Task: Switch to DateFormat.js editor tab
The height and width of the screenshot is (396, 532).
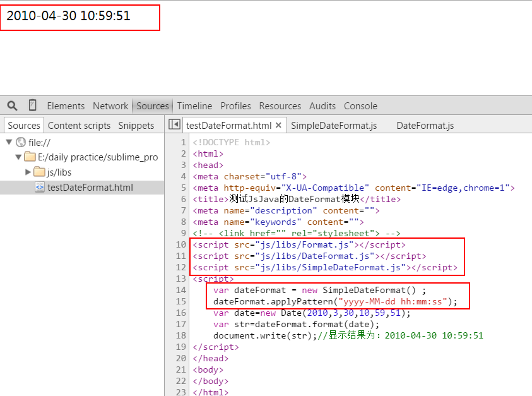Action: pos(425,125)
